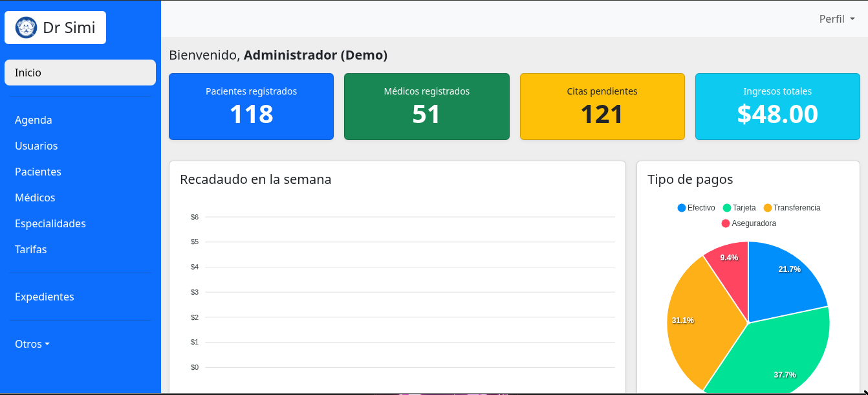Open Expedientes
The height and width of the screenshot is (395, 868).
pos(45,297)
